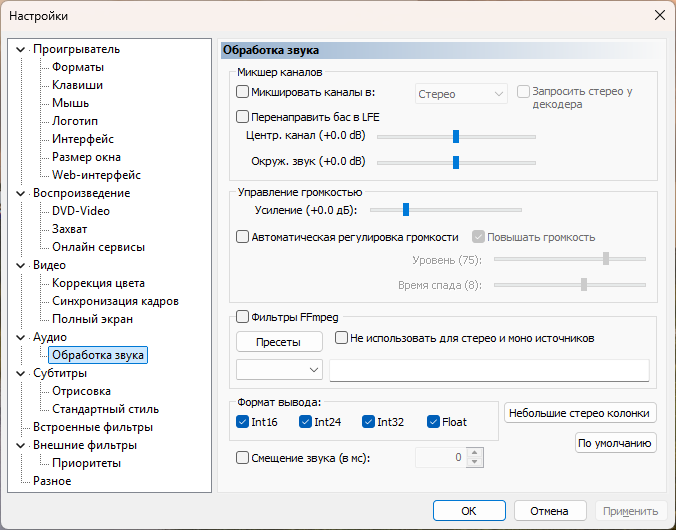676x530 pixels.
Task: Open Встроенные фильтры settings
Action: tap(93, 427)
